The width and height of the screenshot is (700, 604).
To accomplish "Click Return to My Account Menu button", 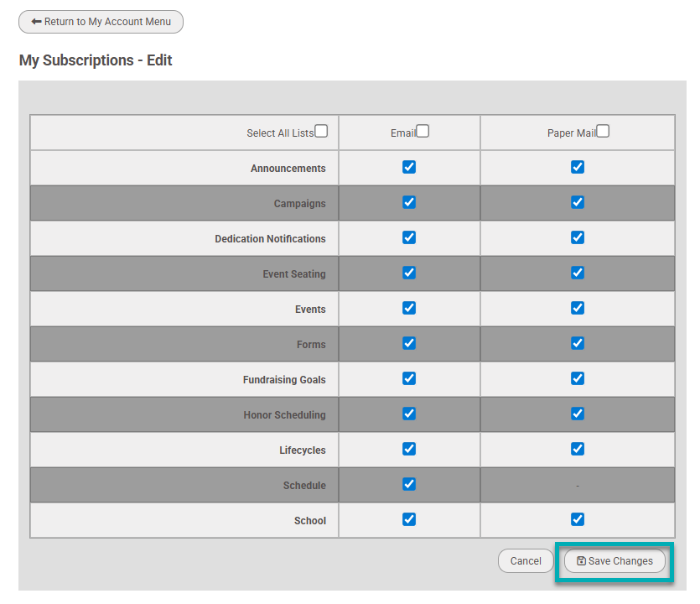I will (101, 22).
